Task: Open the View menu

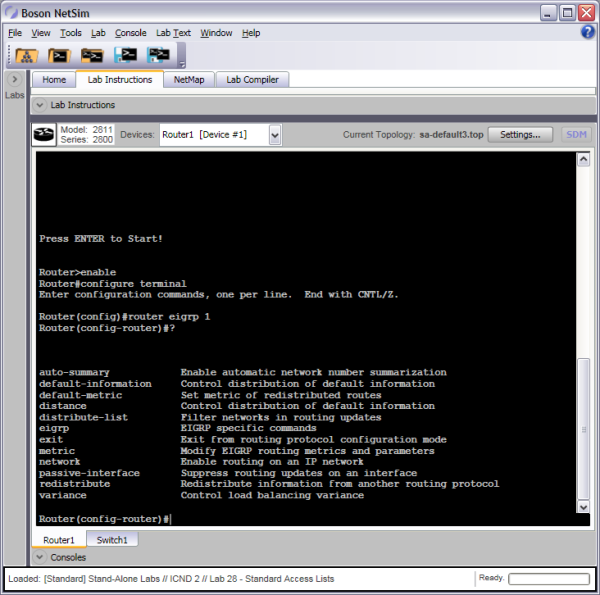Action: pos(41,33)
